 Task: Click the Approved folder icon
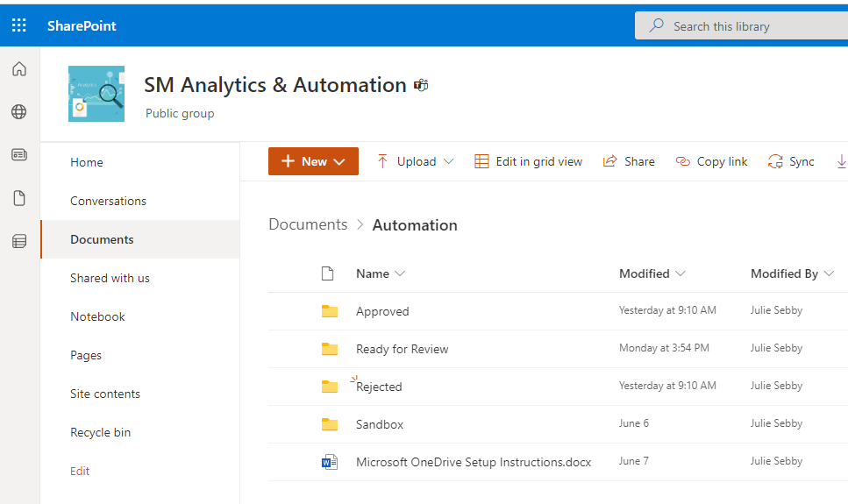[330, 311]
